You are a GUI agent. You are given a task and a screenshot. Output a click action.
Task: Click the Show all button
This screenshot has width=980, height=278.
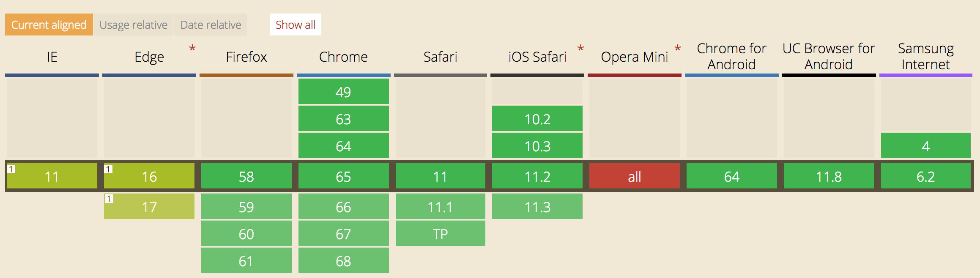coord(296,25)
